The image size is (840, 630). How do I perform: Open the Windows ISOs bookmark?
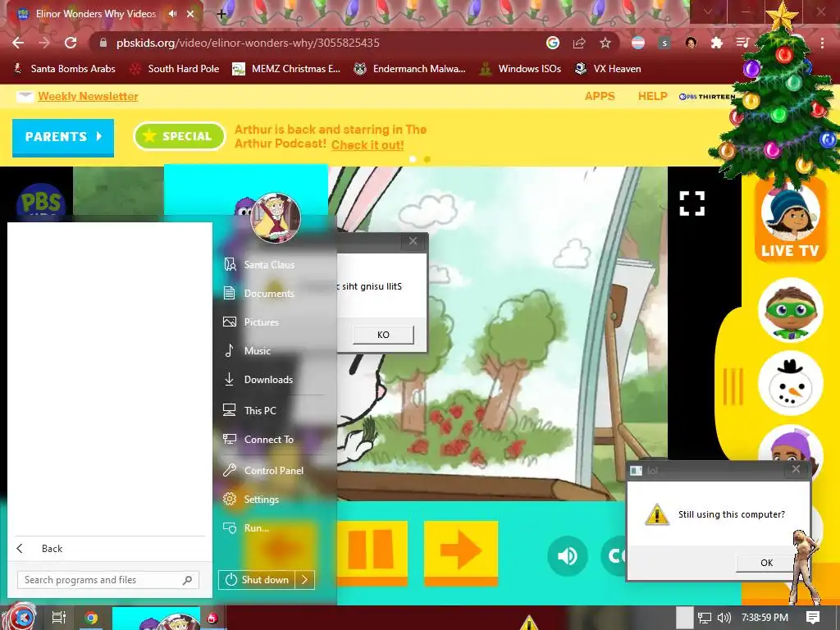coord(520,69)
